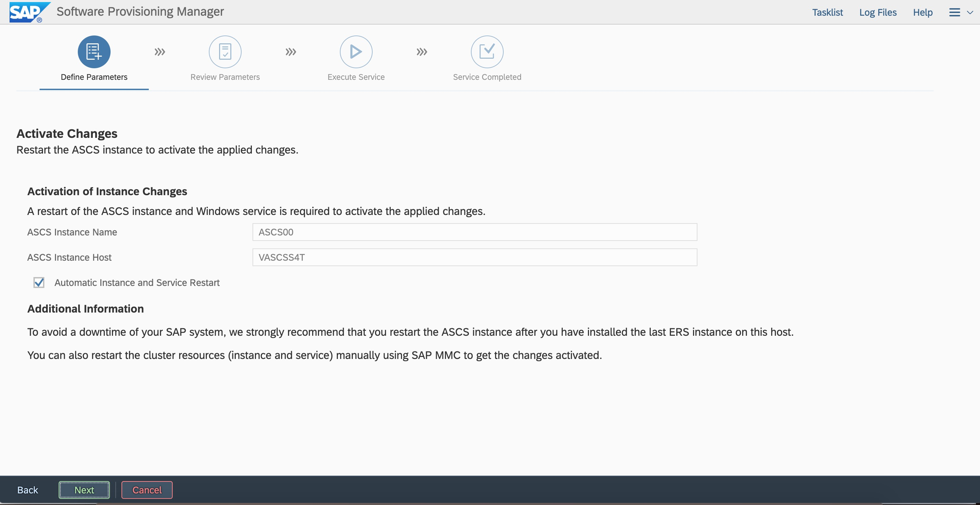
Task: Click the Service Completed tab label
Action: [x=487, y=77]
